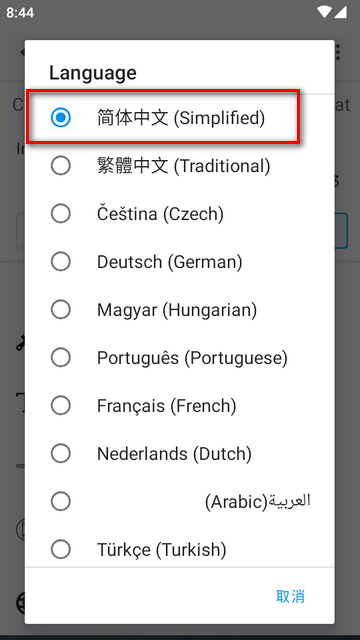This screenshot has width=360, height=640.
Task: Tap the 取消 cancel button
Action: click(290, 596)
